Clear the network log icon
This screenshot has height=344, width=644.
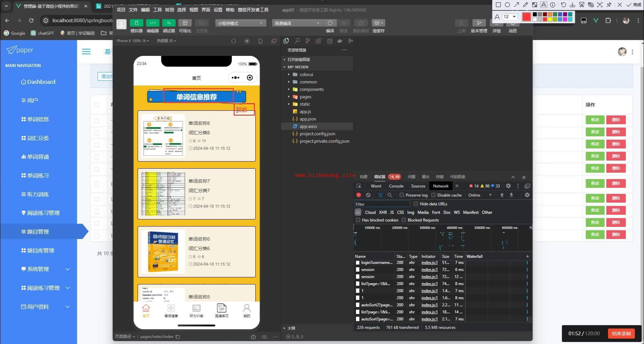click(368, 195)
